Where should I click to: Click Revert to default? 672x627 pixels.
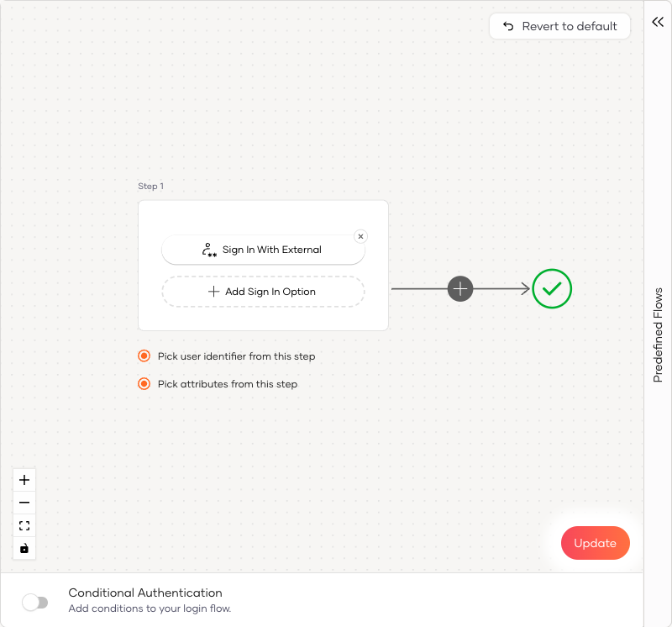[559, 26]
